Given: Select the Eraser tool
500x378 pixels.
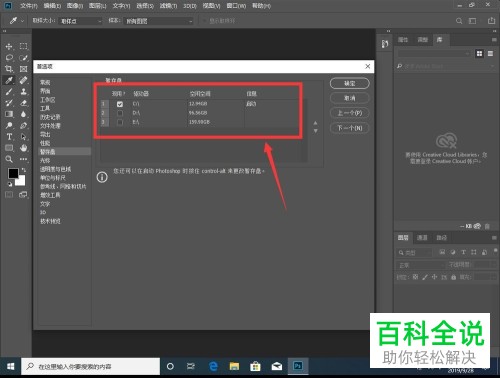Looking at the screenshot, I should click(x=23, y=103).
